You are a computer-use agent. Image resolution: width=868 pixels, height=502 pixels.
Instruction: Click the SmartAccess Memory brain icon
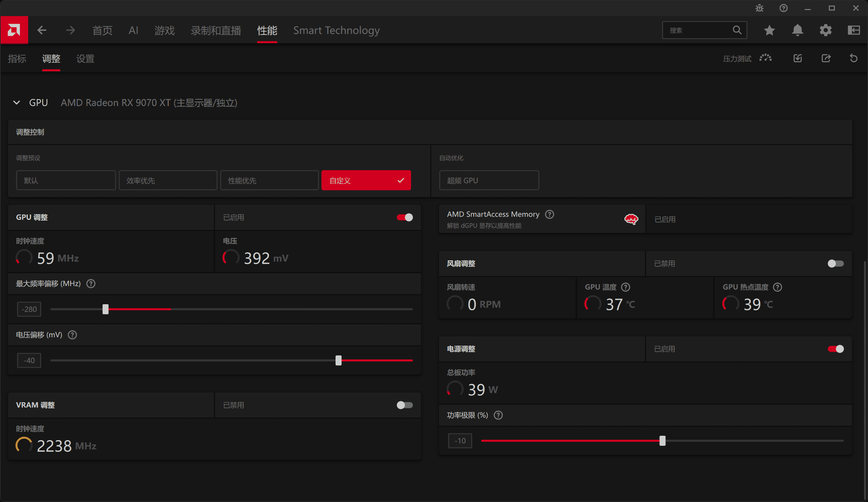click(x=631, y=219)
